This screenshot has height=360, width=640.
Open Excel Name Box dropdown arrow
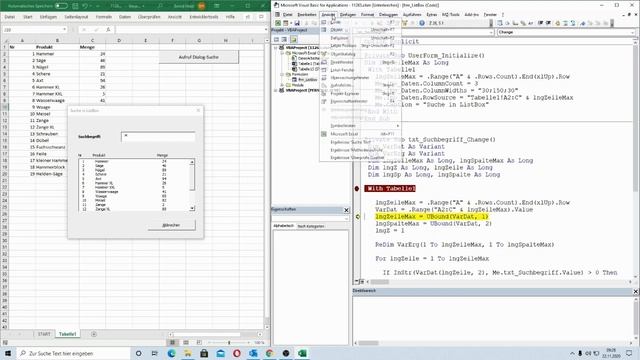click(64, 30)
